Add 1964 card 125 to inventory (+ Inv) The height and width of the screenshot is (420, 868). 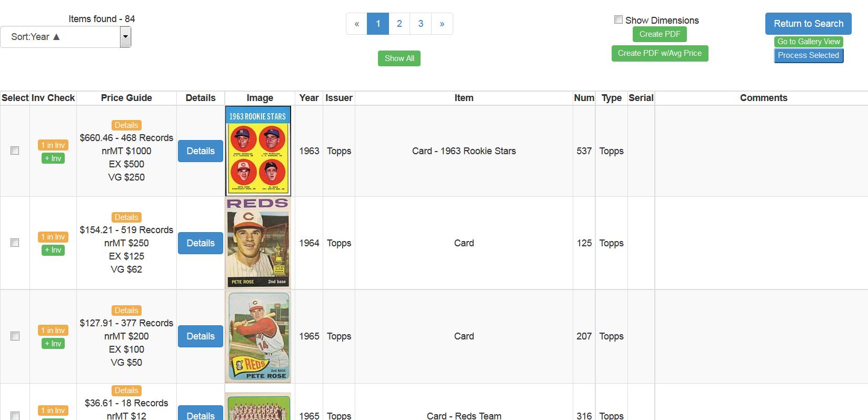click(x=53, y=250)
